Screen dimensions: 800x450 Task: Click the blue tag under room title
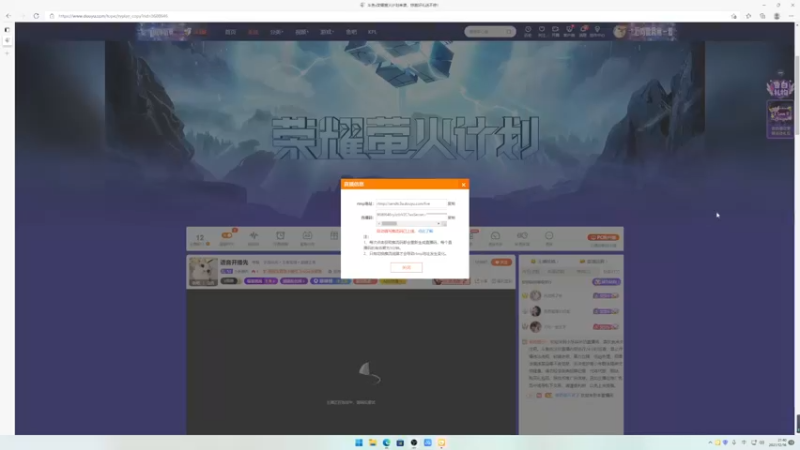pos(331,281)
